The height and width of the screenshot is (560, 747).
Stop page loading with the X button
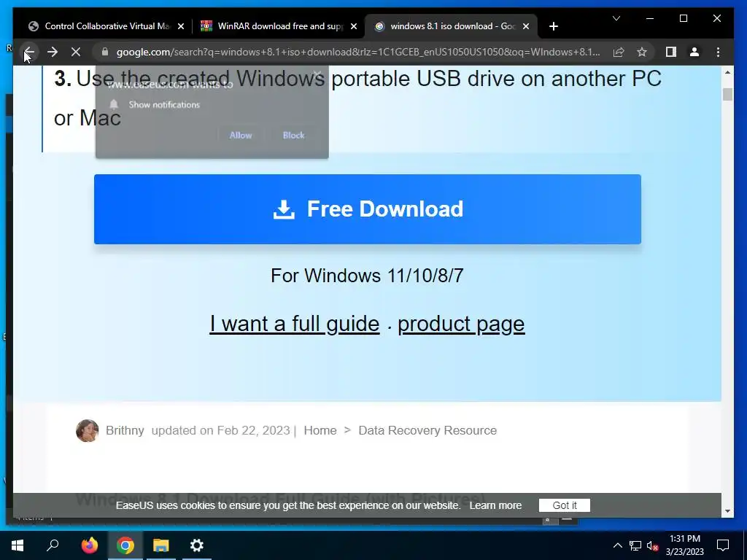tap(76, 52)
